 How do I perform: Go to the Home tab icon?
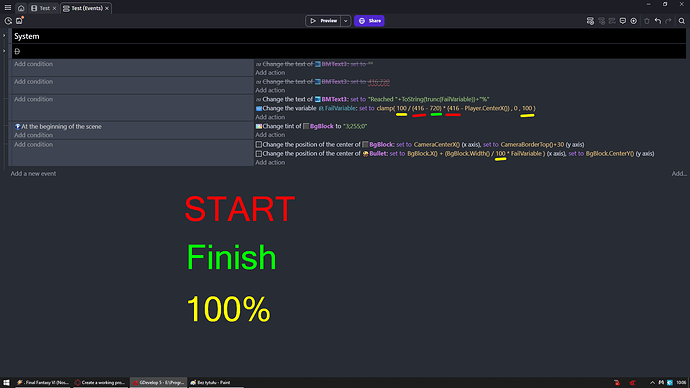[x=21, y=8]
